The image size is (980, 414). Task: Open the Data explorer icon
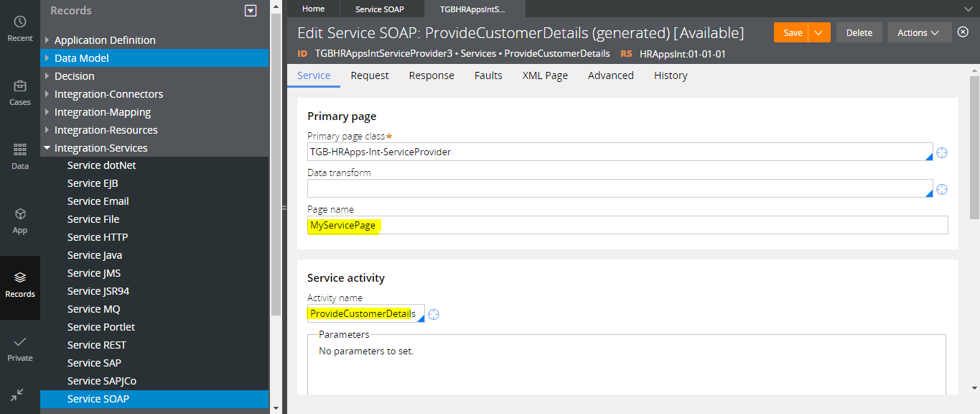tap(19, 153)
